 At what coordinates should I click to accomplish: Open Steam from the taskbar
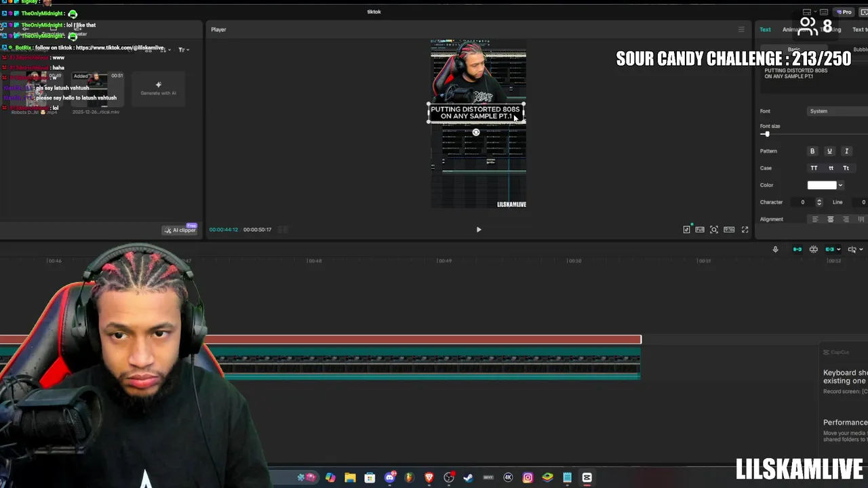coord(468,478)
